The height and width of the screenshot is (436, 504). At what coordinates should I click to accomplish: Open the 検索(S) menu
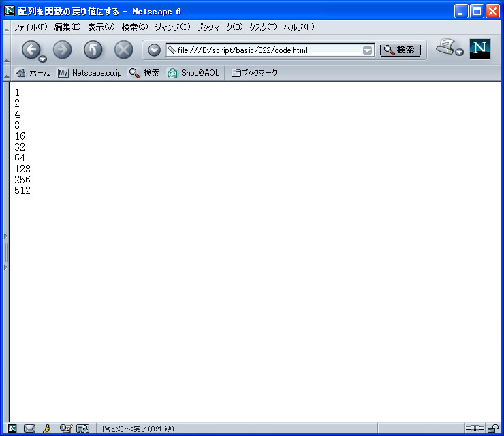tap(135, 27)
